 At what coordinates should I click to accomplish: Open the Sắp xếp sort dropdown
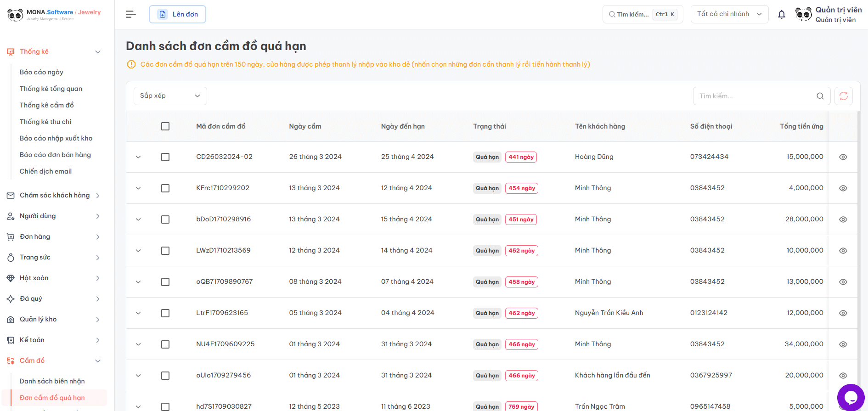(x=170, y=96)
